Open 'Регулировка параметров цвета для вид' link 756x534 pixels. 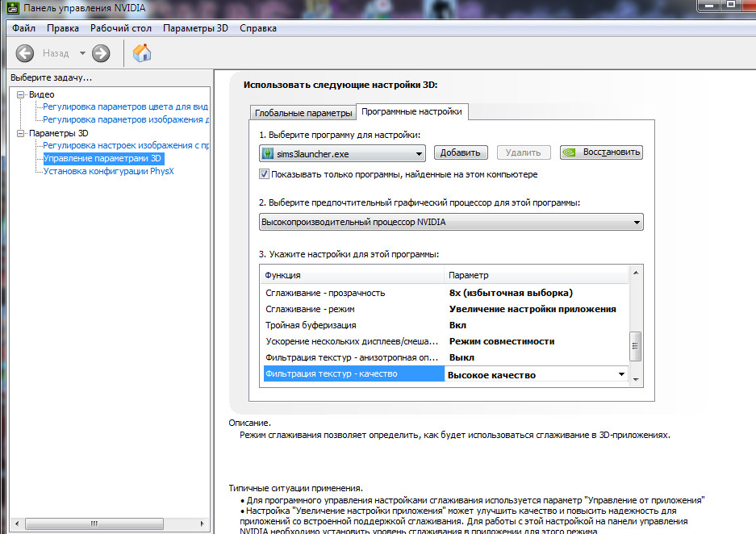click(125, 106)
